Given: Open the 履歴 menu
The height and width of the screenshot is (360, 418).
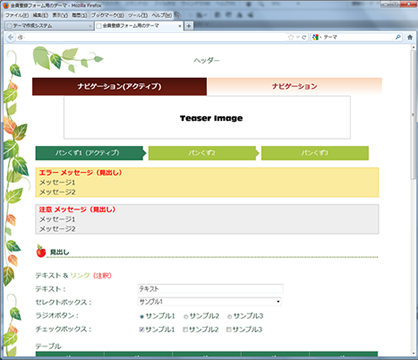Looking at the screenshot, I should click(79, 15).
